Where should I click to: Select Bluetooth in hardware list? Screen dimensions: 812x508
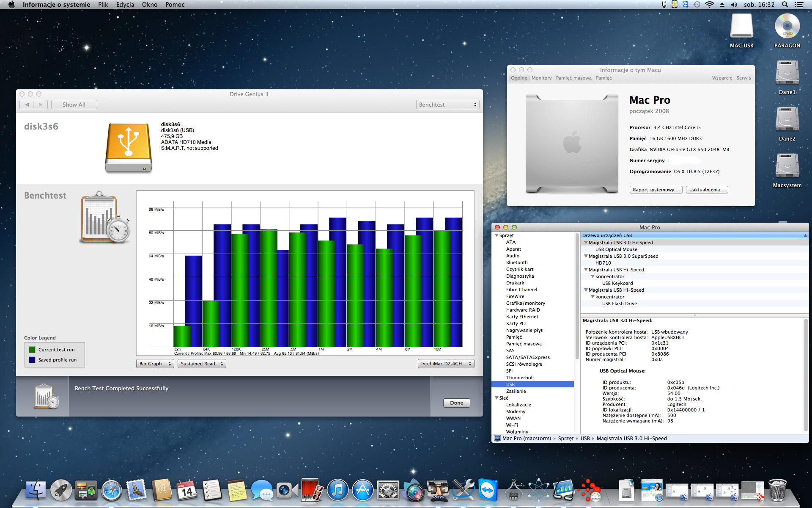tap(517, 262)
